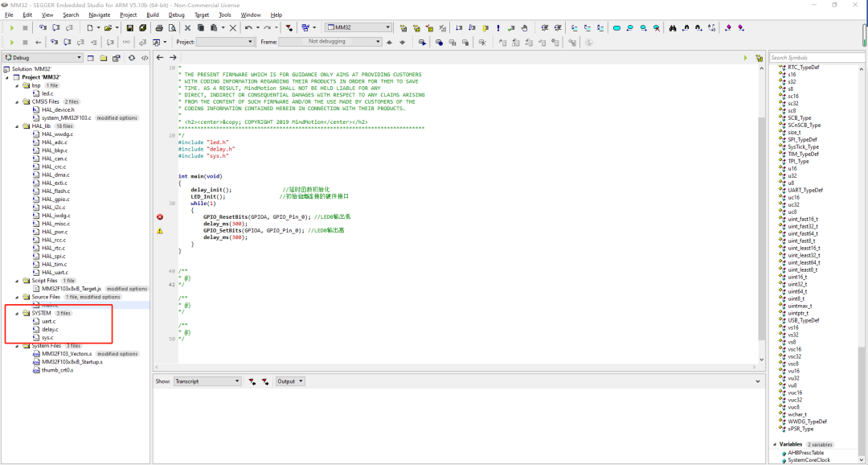Click the red error marker in editor gutter
This screenshot has width=868, height=465.
pyautogui.click(x=160, y=216)
